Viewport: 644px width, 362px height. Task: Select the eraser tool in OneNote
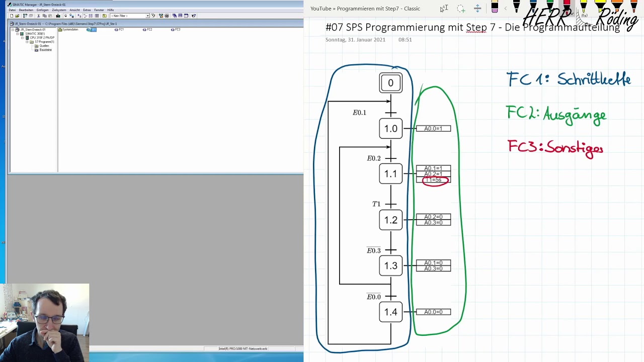click(x=495, y=7)
